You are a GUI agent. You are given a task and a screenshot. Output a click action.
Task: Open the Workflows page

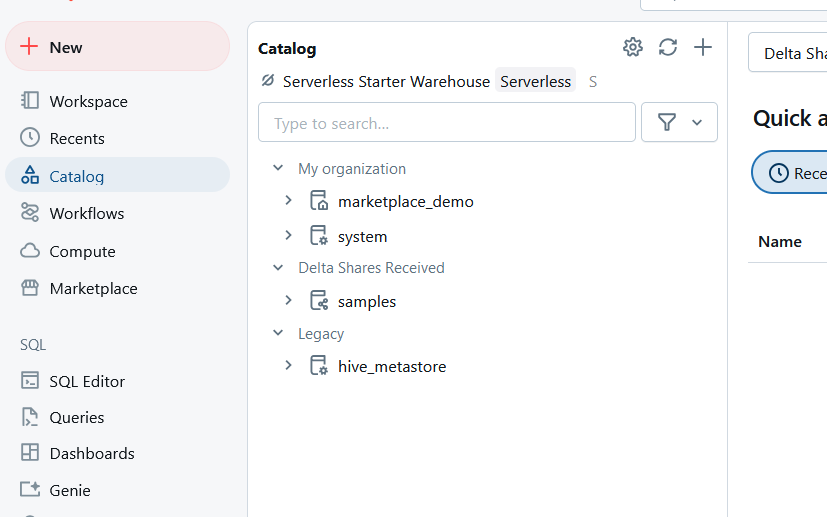[86, 213]
